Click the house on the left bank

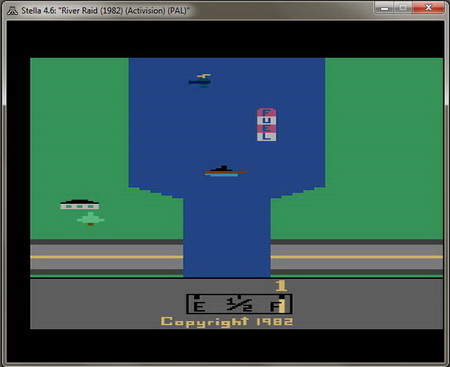tap(80, 204)
